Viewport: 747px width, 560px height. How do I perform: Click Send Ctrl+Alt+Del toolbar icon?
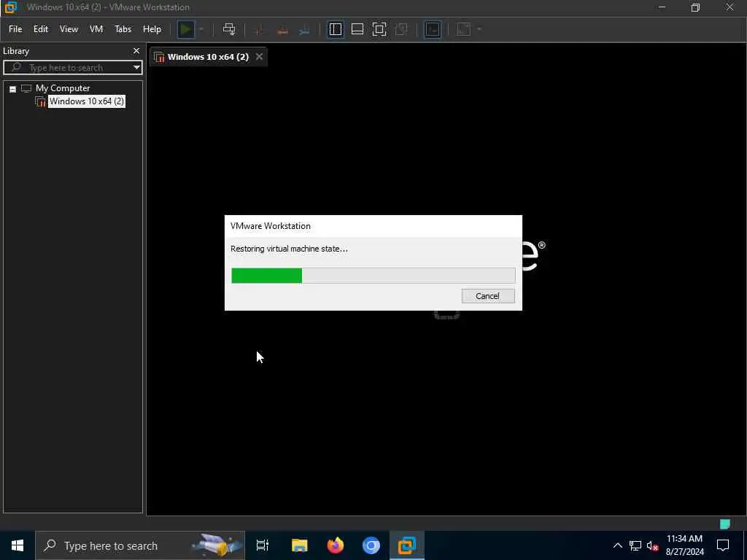[228, 29]
